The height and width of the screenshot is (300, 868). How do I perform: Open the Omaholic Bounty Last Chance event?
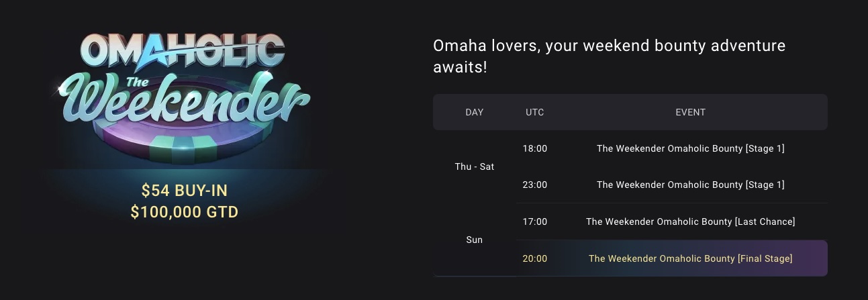click(690, 221)
